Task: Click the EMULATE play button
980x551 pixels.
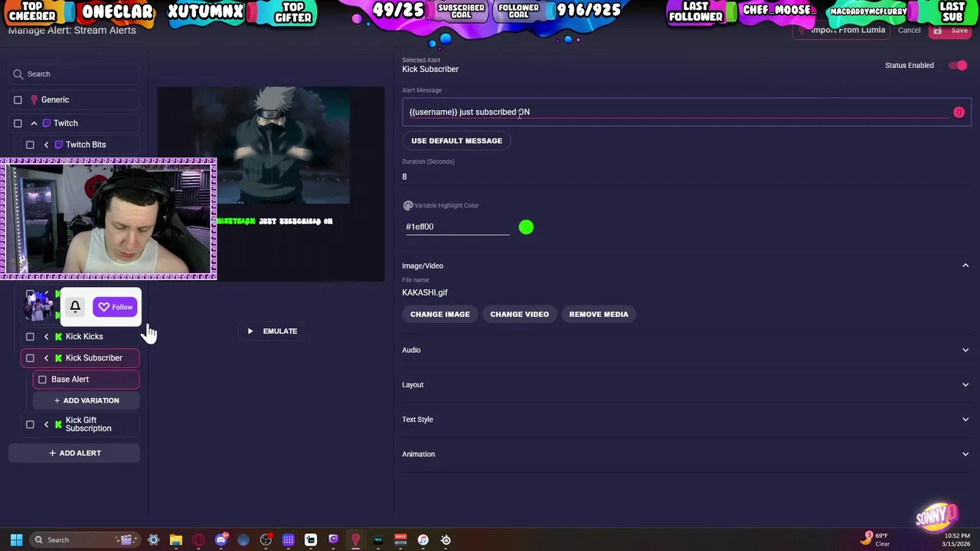Action: pos(272,331)
